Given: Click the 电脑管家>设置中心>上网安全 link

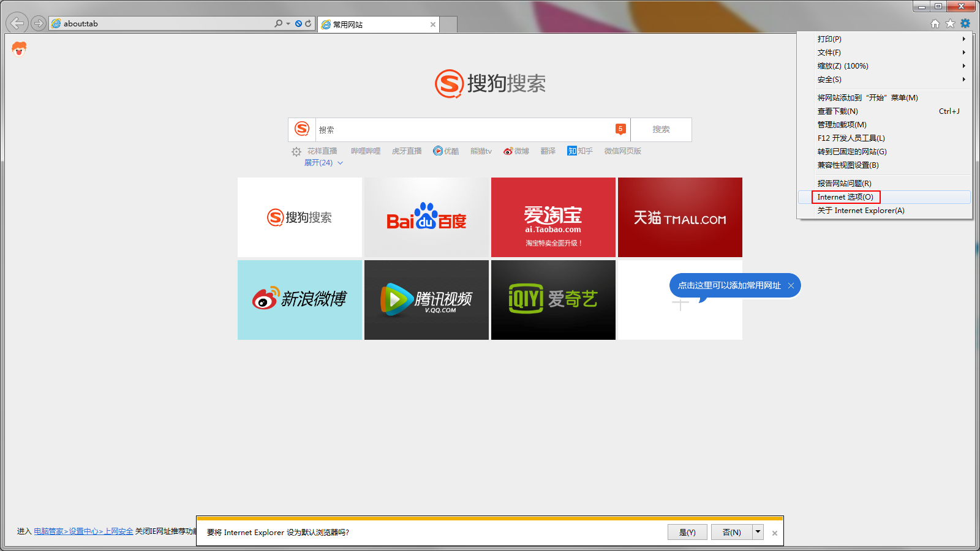Looking at the screenshot, I should (83, 531).
